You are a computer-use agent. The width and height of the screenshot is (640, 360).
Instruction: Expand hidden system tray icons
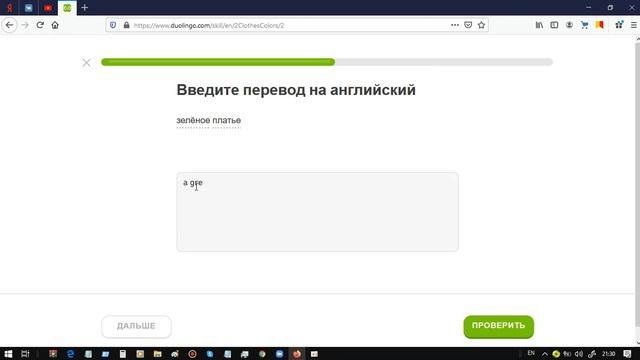(x=544, y=354)
